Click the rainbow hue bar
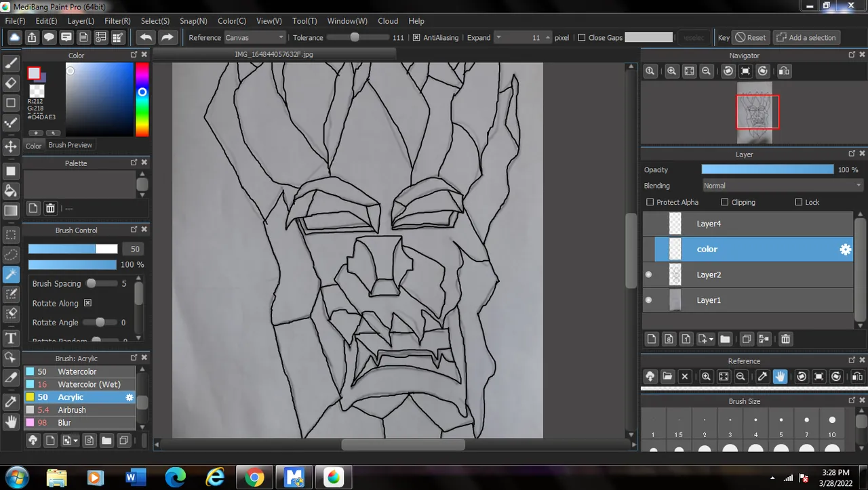 [142, 100]
